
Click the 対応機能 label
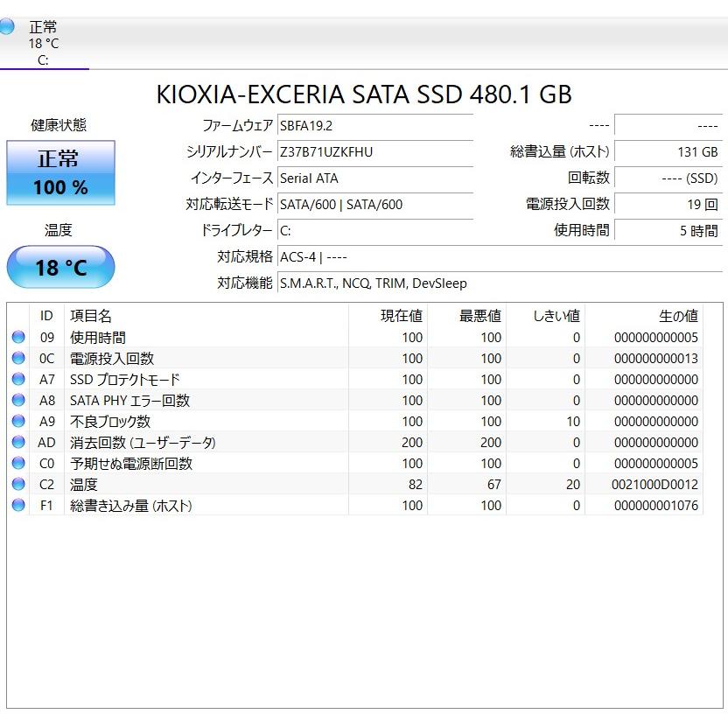245,283
